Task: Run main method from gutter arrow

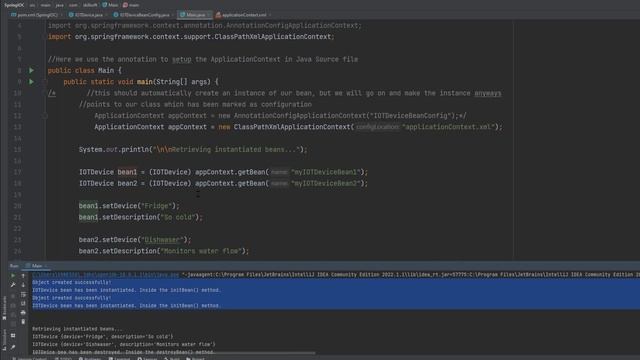Action: (x=31, y=82)
